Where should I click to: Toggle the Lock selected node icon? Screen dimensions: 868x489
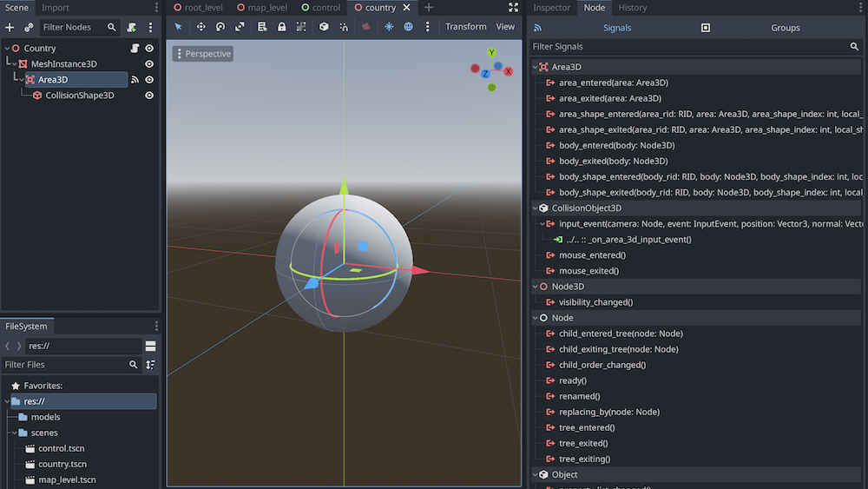coord(282,27)
